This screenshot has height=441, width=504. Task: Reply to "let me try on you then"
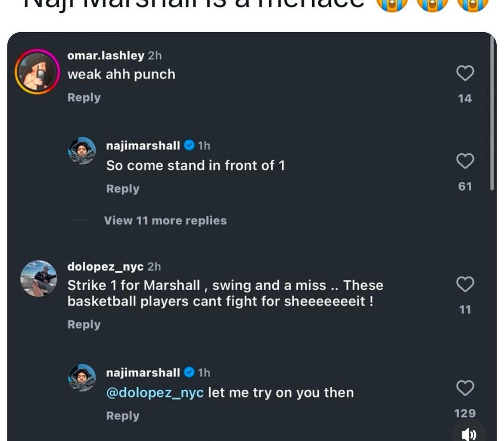pos(123,416)
